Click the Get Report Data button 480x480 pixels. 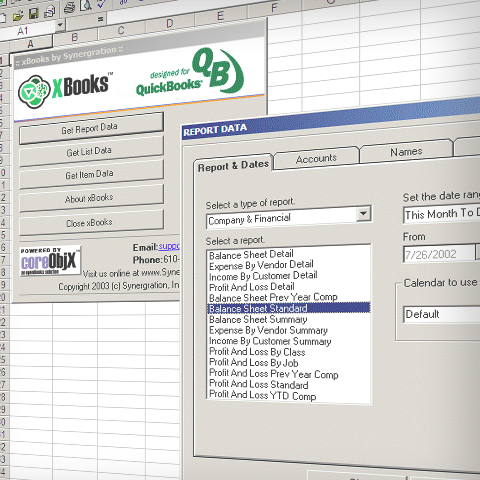click(91, 128)
